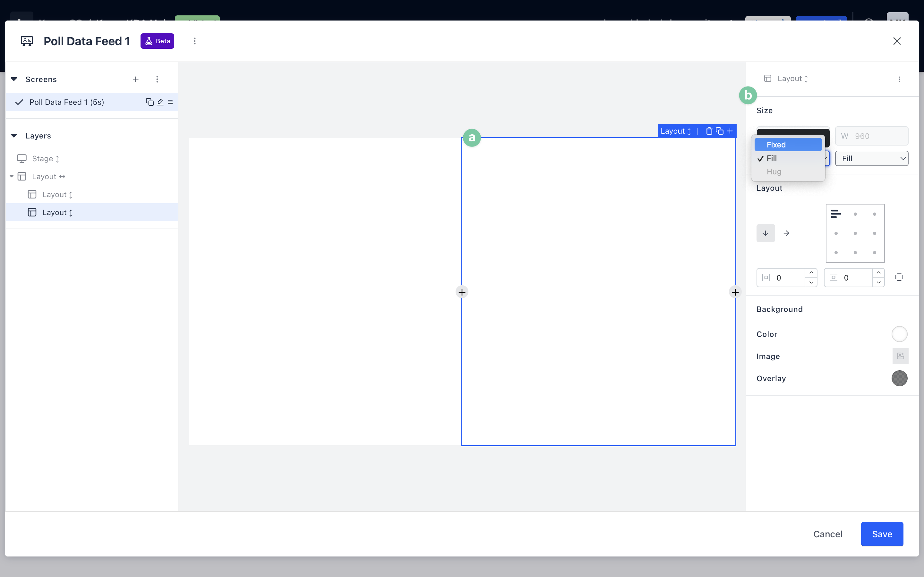The width and height of the screenshot is (924, 577).
Task: Click the trash icon on canvas Layout toolbar
Action: click(709, 131)
